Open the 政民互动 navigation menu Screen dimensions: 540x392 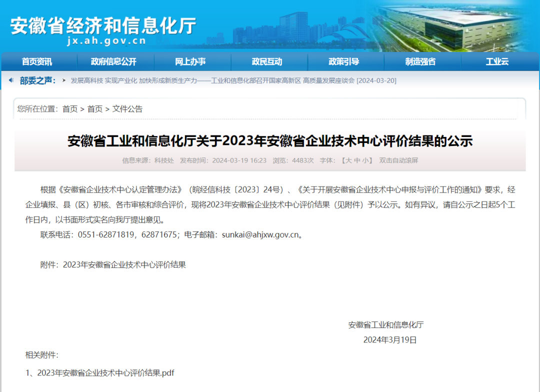[268, 61]
